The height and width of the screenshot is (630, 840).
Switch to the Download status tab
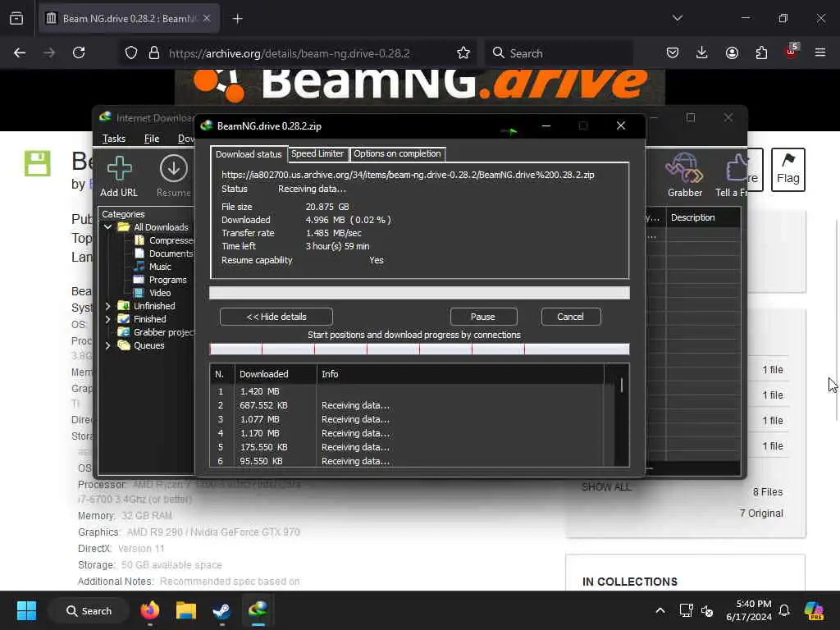(x=249, y=154)
